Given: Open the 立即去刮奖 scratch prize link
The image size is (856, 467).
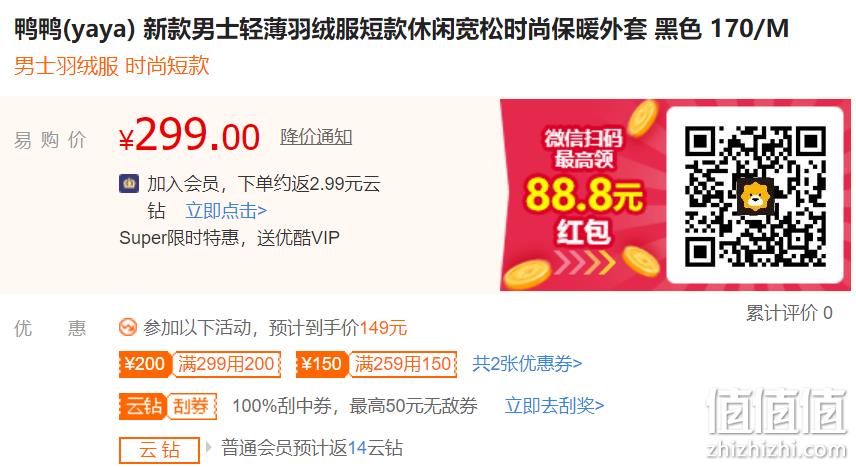Looking at the screenshot, I should 554,406.
